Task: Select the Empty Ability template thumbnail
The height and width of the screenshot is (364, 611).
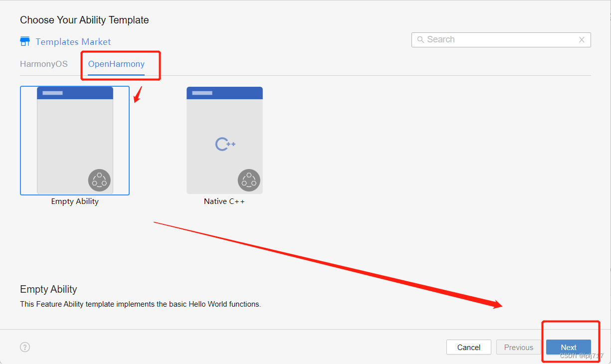Action: 75,140
